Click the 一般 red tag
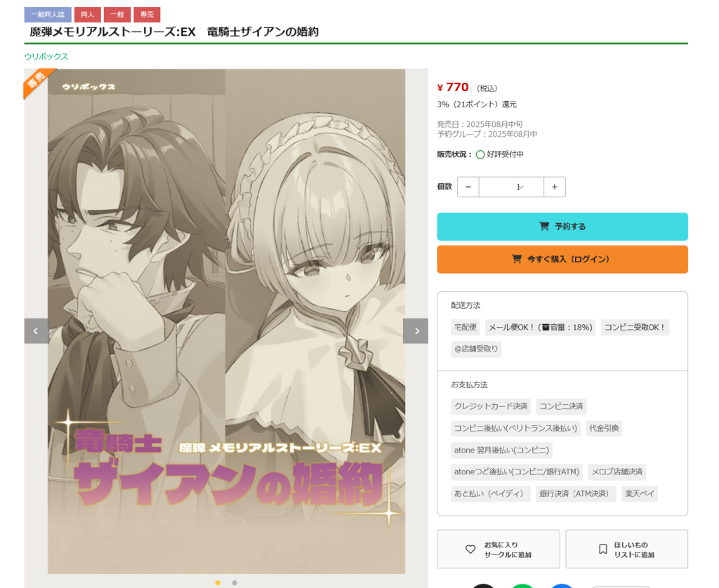Image resolution: width=719 pixels, height=588 pixels. coord(117,15)
